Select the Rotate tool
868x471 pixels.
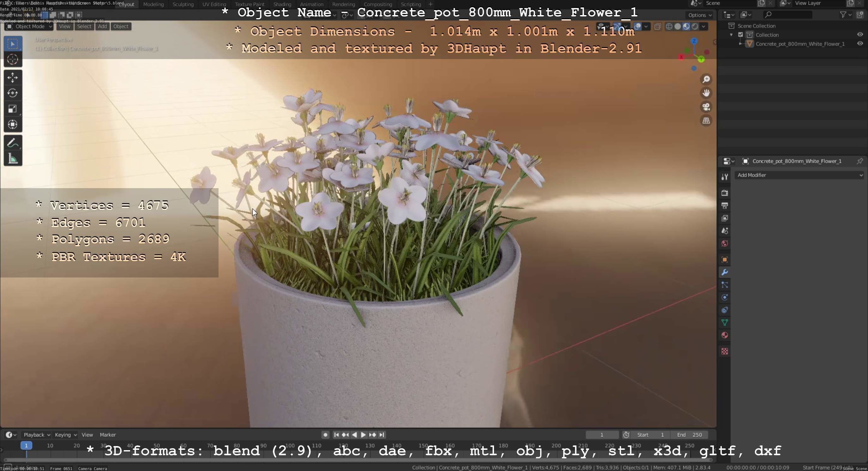pos(13,93)
